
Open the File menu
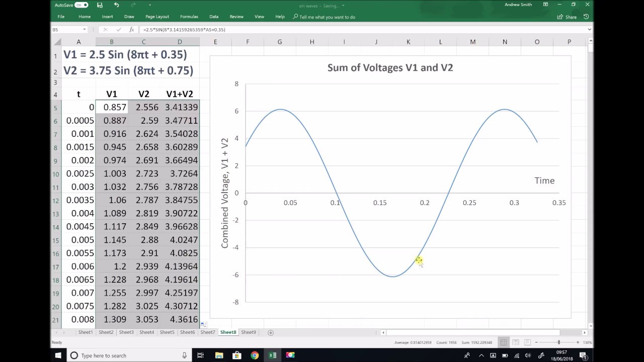click(x=61, y=17)
